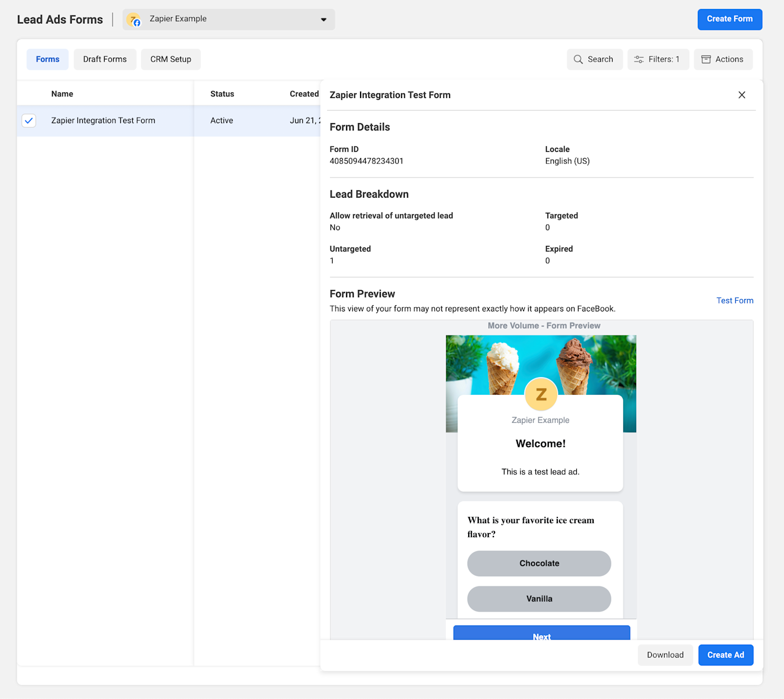Image resolution: width=784 pixels, height=699 pixels.
Task: Click the yellow Z logo in form preview
Action: point(541,394)
